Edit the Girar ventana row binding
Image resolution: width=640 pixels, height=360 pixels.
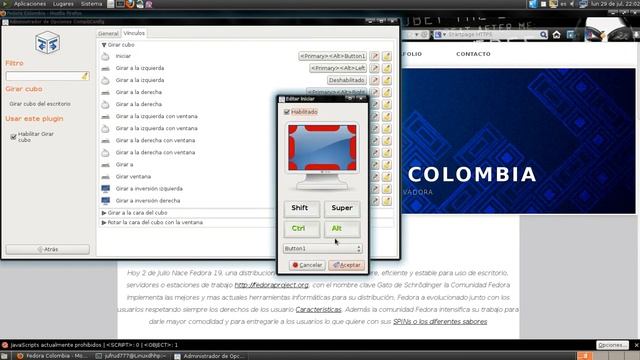coord(375,176)
